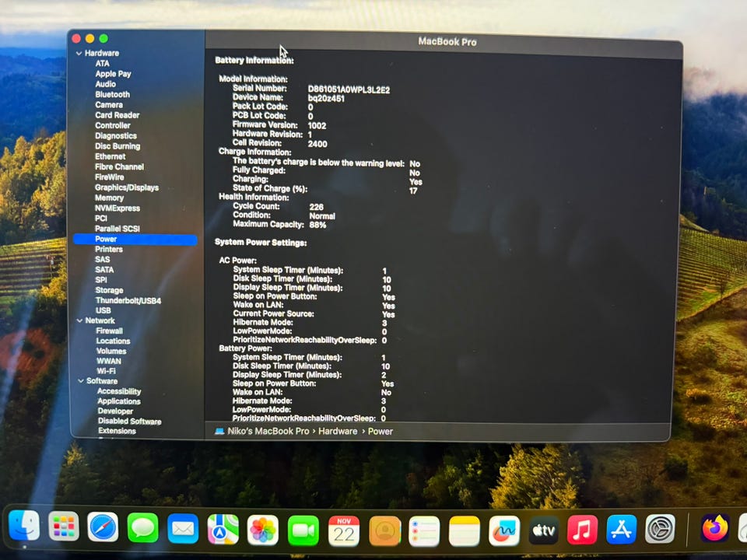Click the laptop icon in path bar
747x560 pixels.
click(x=219, y=431)
